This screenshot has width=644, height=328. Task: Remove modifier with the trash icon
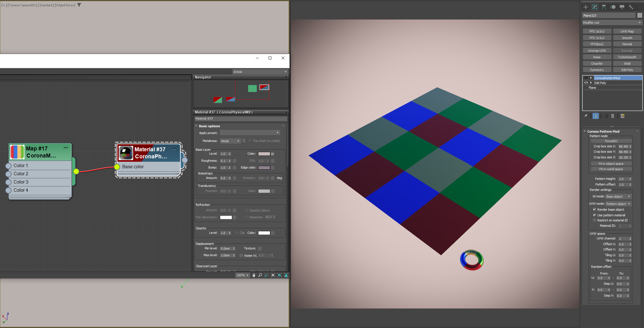(x=613, y=116)
